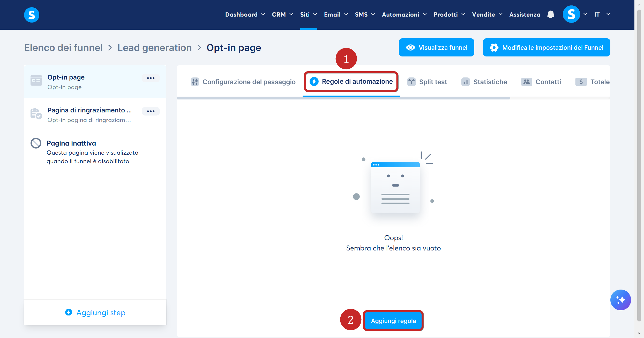
Task: Select the Pagina inattiva entry
Action: (x=95, y=152)
